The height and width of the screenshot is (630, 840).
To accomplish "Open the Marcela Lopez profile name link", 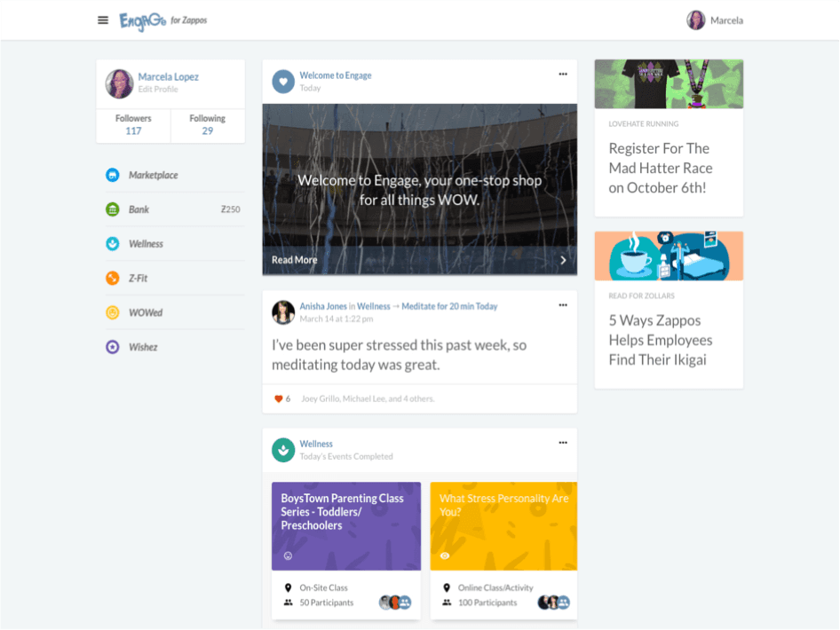I will pyautogui.click(x=168, y=76).
